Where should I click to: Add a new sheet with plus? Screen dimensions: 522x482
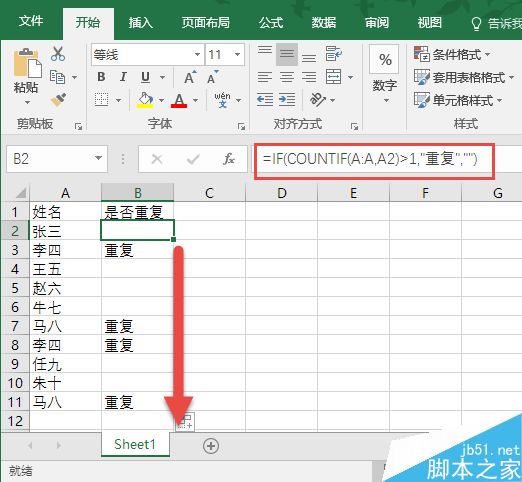click(211, 446)
